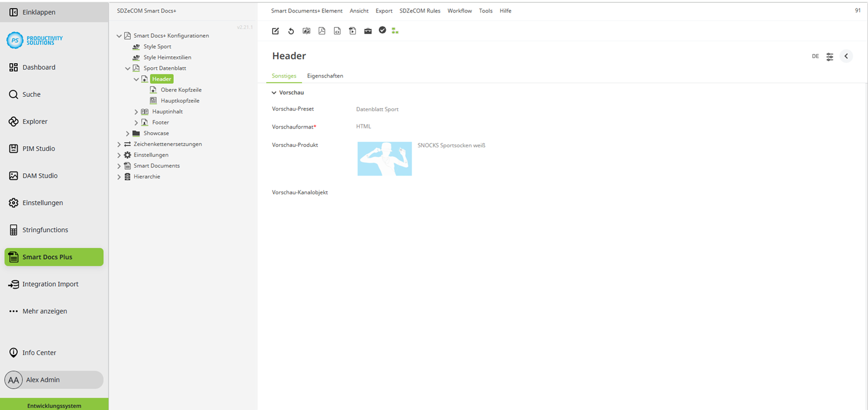Click the Entwicklungssystem green status bar
Viewport: 868px width, 410px height.
tap(54, 404)
